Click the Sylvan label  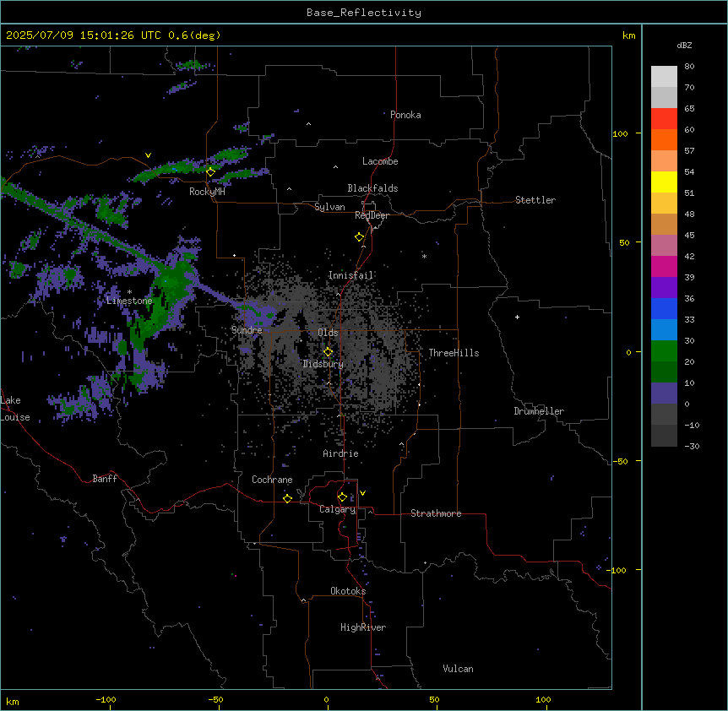click(x=329, y=207)
